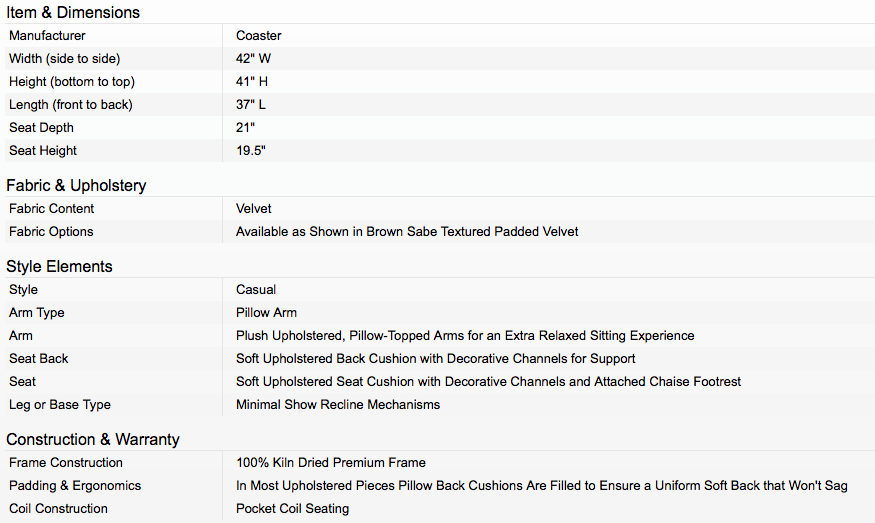Select the Velvet fabric content value

click(253, 209)
